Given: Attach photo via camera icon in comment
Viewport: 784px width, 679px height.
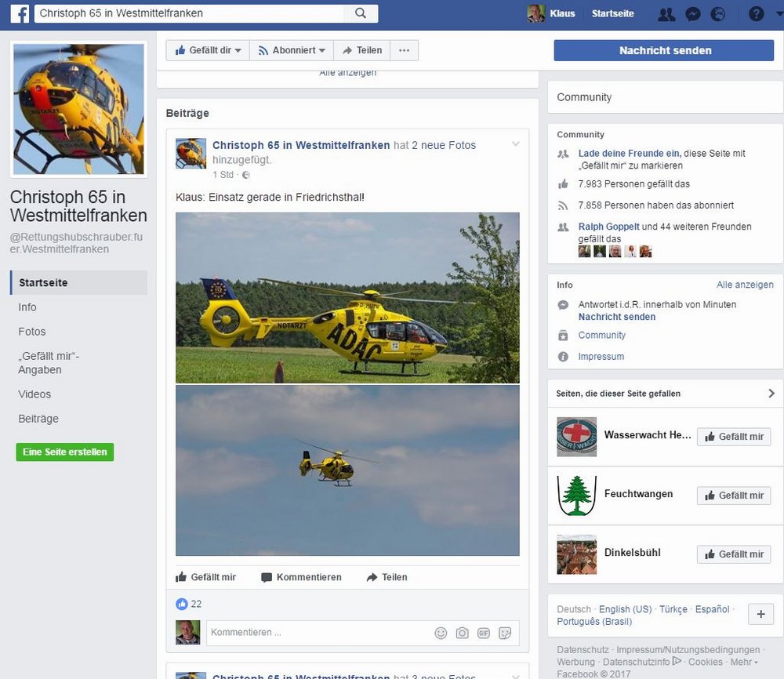Looking at the screenshot, I should 463,633.
